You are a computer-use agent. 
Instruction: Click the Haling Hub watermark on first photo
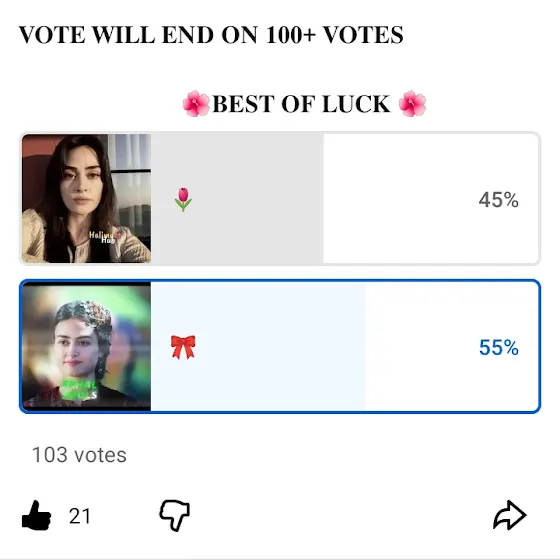[104, 237]
